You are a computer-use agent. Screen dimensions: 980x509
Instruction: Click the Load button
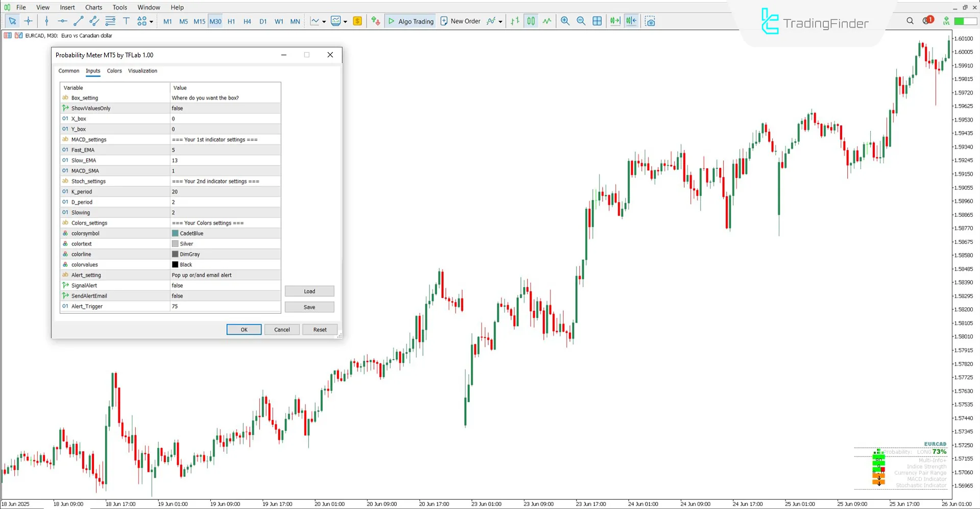click(x=309, y=291)
